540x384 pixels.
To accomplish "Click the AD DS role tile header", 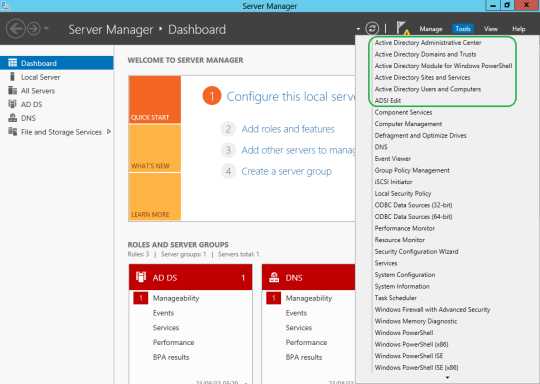I will (190, 277).
